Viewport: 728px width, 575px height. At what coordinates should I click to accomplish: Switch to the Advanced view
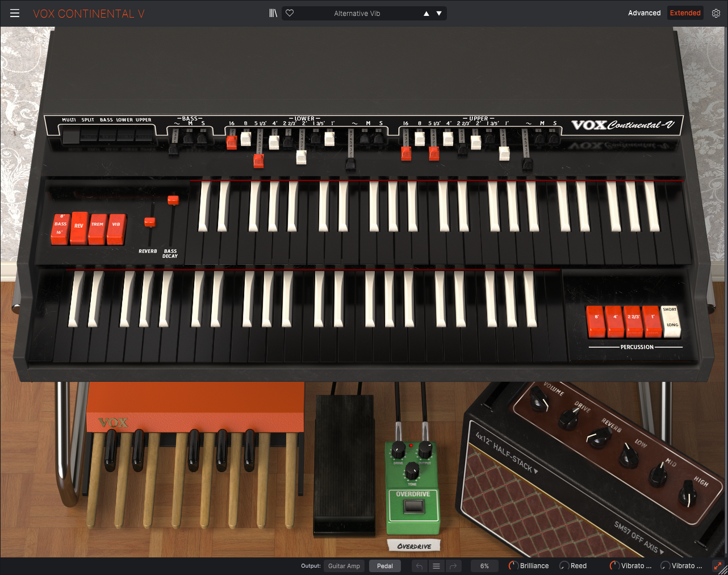tap(644, 13)
